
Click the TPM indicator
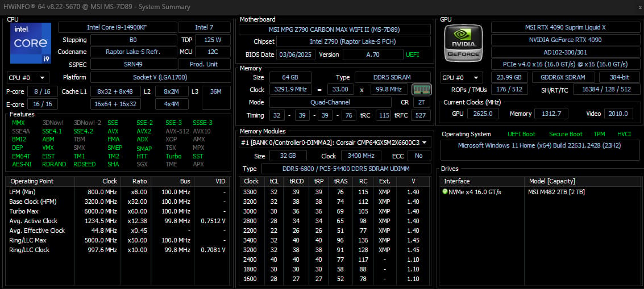[599, 134]
